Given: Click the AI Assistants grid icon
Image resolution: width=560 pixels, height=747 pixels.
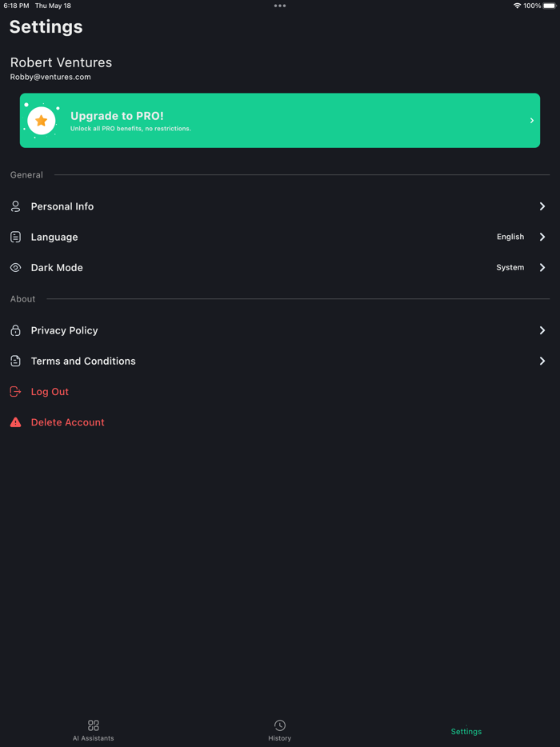Looking at the screenshot, I should coord(93,726).
